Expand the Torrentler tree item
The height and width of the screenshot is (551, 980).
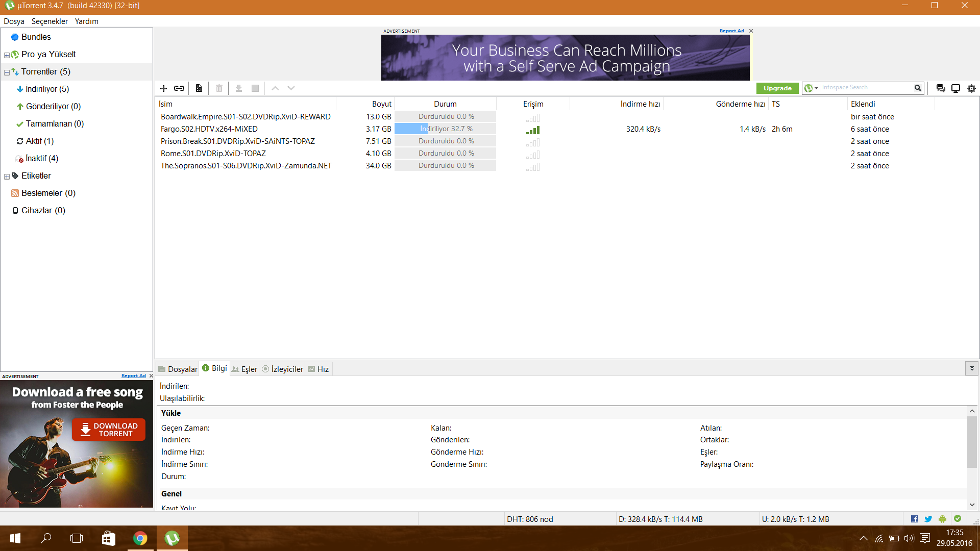6,71
